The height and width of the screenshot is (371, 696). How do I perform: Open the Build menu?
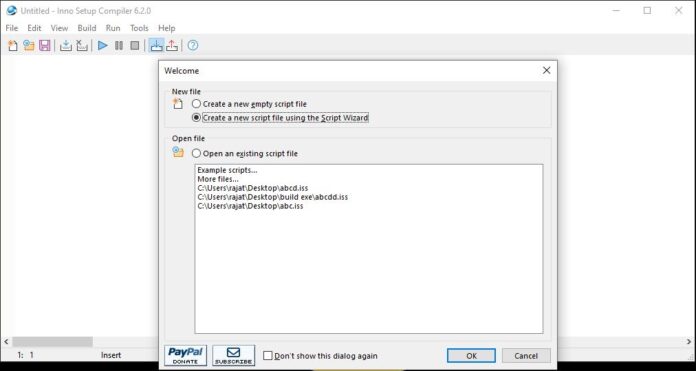[x=87, y=28]
